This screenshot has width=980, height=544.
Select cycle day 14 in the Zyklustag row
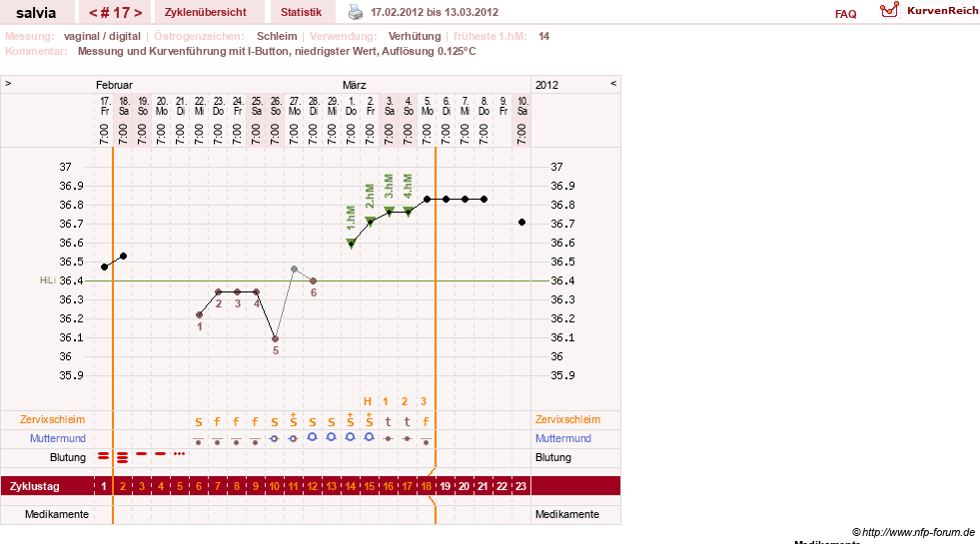coord(350,486)
